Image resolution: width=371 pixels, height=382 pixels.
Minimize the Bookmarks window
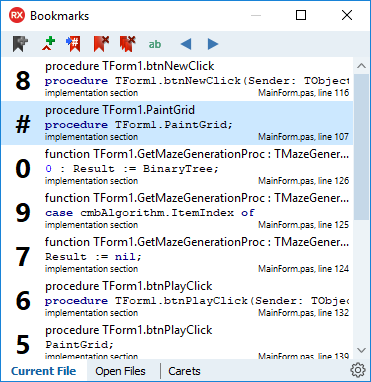pyautogui.click(x=256, y=15)
